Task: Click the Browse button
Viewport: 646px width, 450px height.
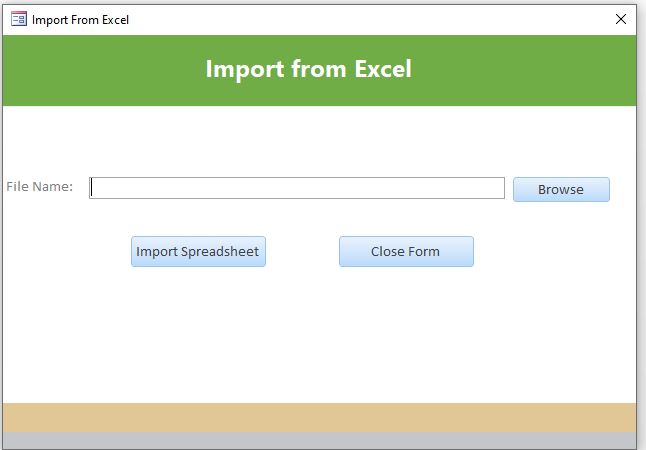Action: (x=560, y=189)
